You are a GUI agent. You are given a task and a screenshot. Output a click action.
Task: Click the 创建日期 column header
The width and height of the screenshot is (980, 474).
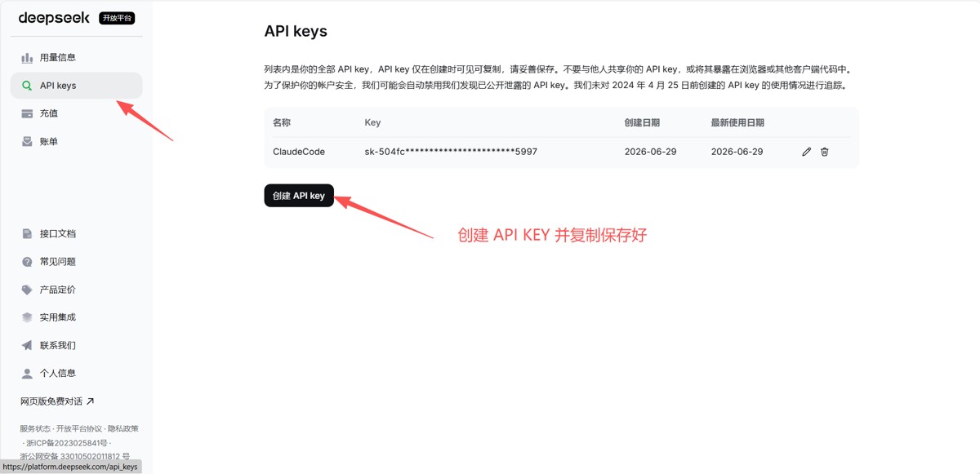pyautogui.click(x=642, y=122)
